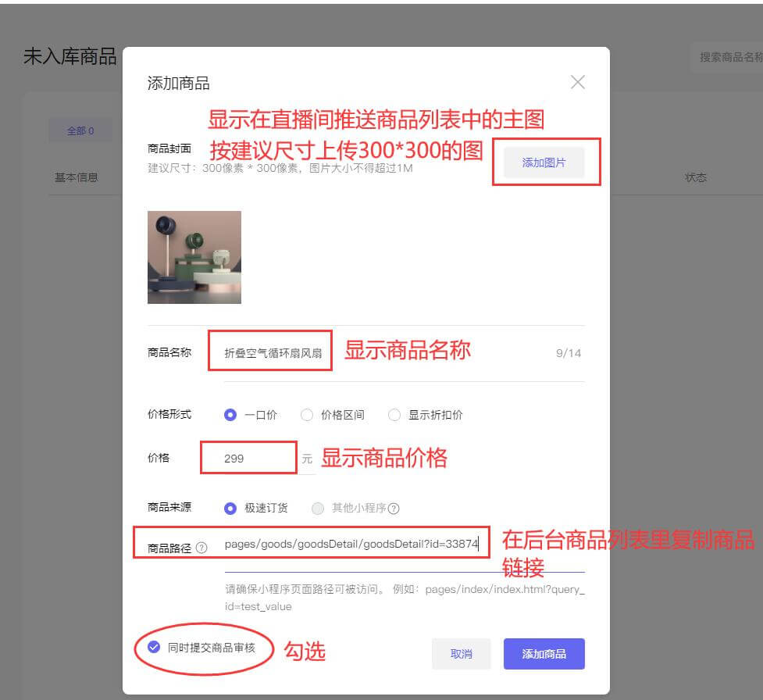The height and width of the screenshot is (700, 763).
Task: Click the 取消 button
Action: tap(461, 654)
